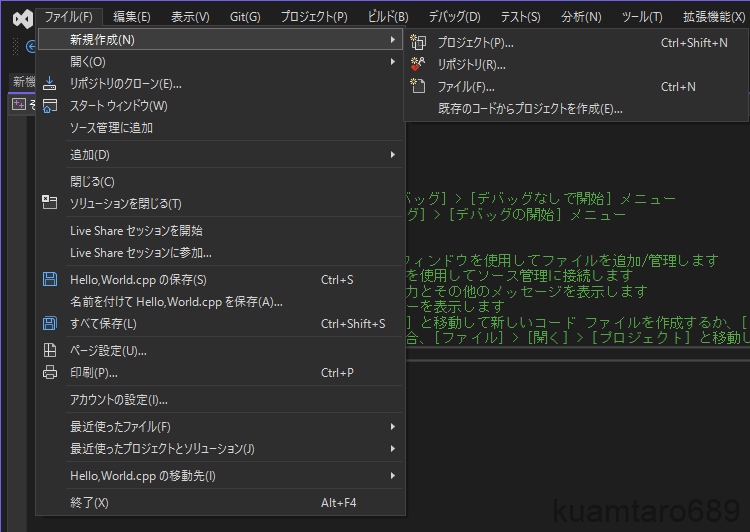This screenshot has height=532, width=750.
Task: Click the toolbar drag grip handle
Action: [x=15, y=46]
